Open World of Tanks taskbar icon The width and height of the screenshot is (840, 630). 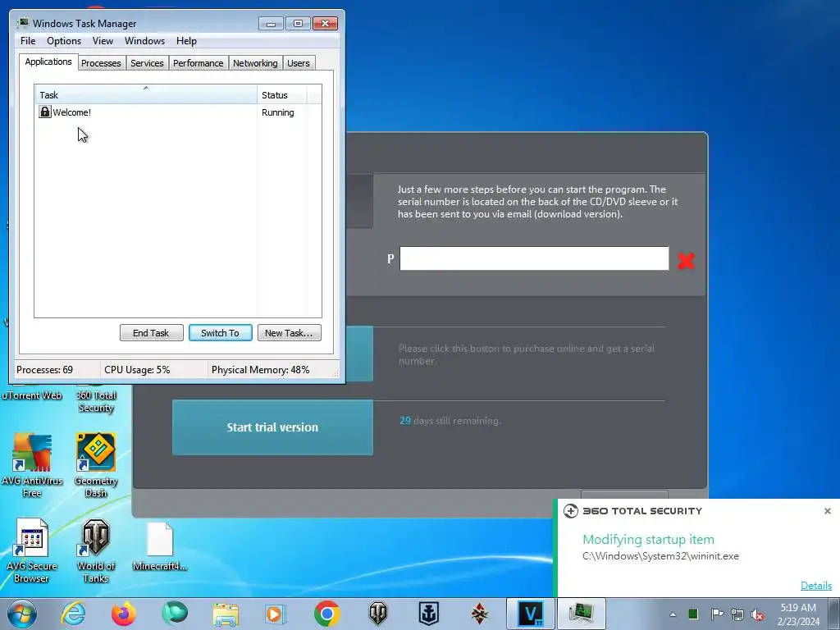pyautogui.click(x=377, y=614)
